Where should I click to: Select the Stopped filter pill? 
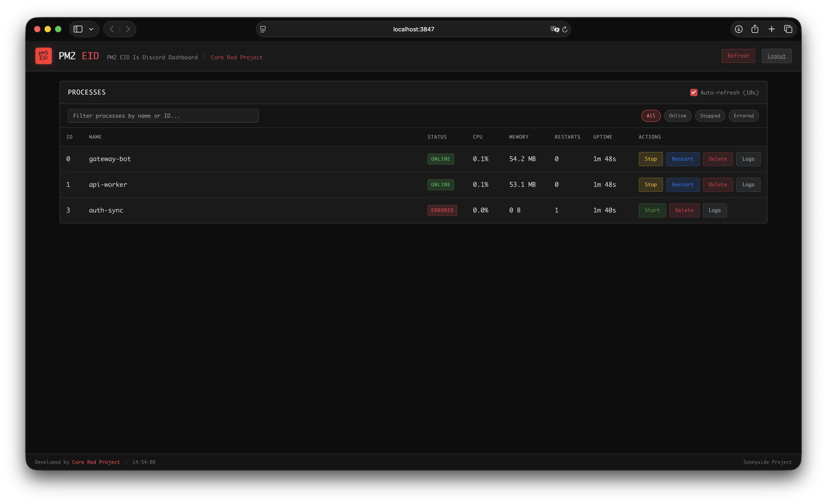pos(710,116)
